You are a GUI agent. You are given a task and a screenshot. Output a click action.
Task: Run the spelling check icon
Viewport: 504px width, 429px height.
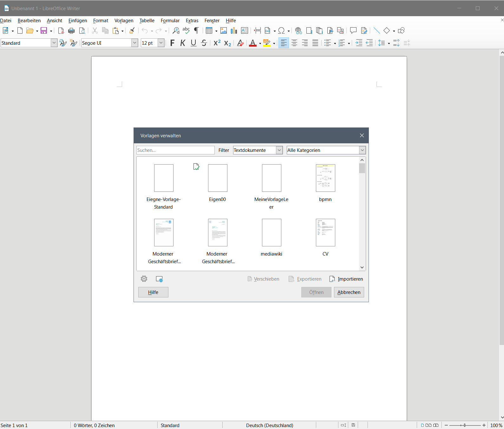click(186, 31)
